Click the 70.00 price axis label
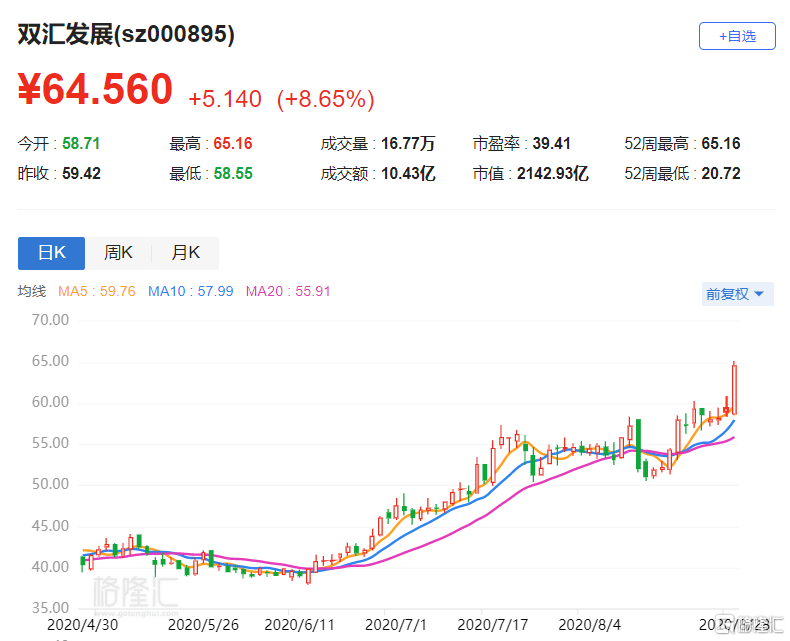The width and height of the screenshot is (790, 641). 50,320
